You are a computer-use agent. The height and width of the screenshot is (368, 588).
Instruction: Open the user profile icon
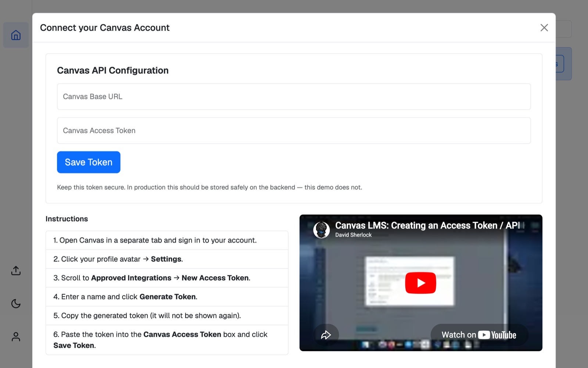pos(16,337)
